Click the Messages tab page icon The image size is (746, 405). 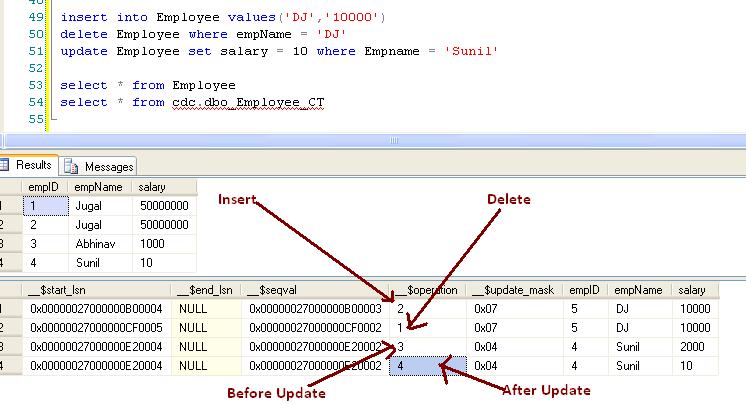tap(72, 166)
